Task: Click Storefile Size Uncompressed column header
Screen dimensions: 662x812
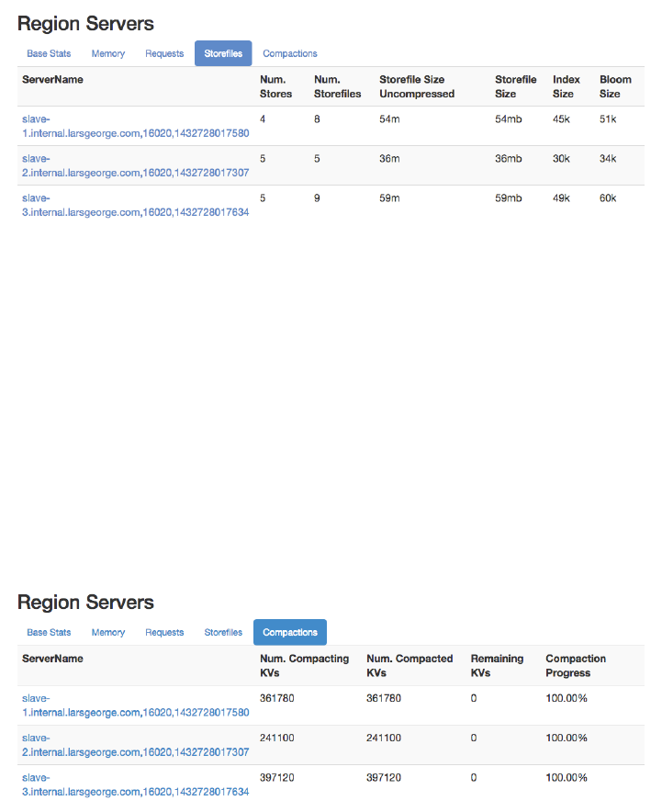Action: point(417,86)
